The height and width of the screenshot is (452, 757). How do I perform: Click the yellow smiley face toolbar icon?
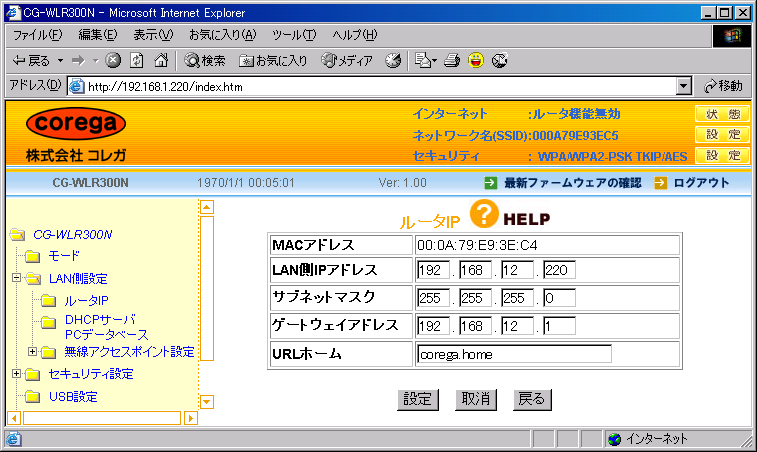pyautogui.click(x=476, y=60)
